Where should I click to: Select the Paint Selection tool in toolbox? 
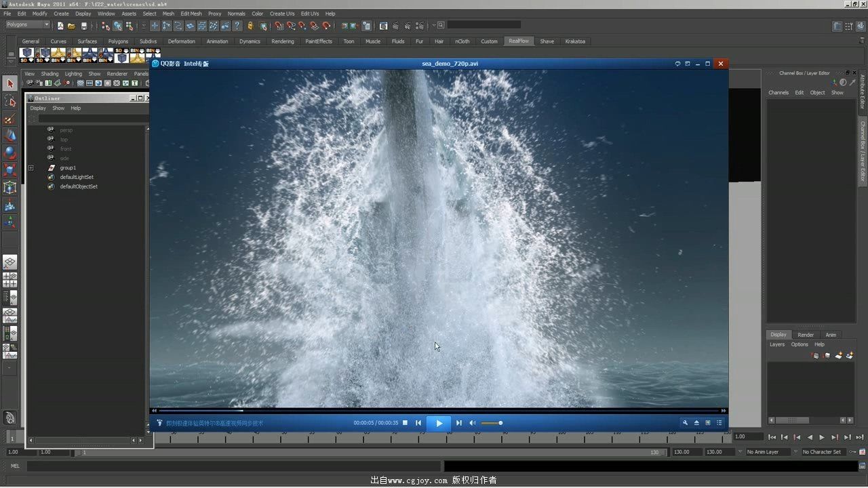pyautogui.click(x=9, y=119)
